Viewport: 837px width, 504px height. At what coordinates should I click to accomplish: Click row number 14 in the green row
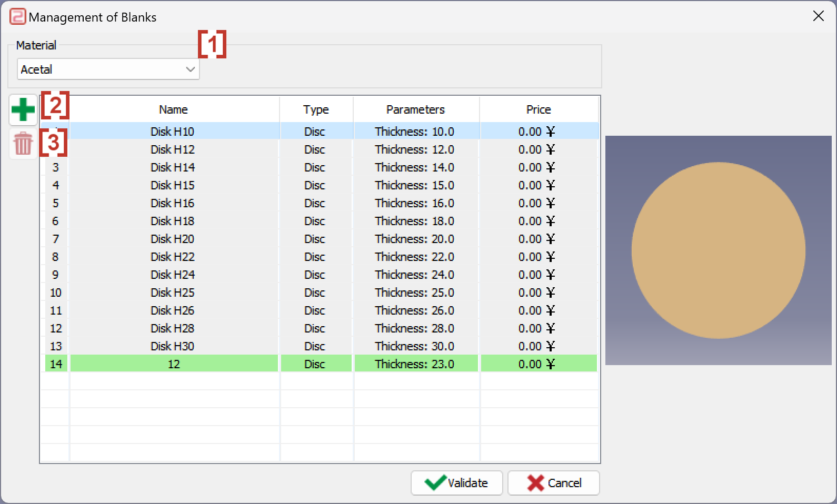coord(56,364)
